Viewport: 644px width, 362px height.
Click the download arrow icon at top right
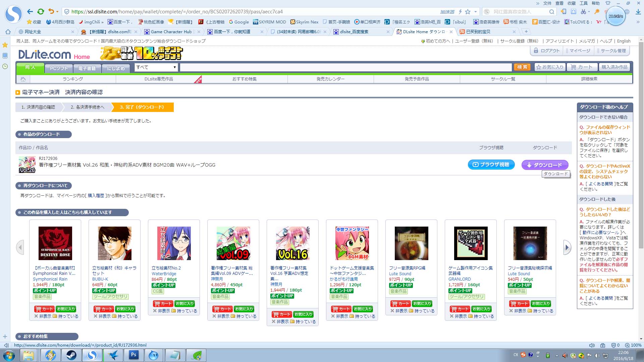coord(638,12)
